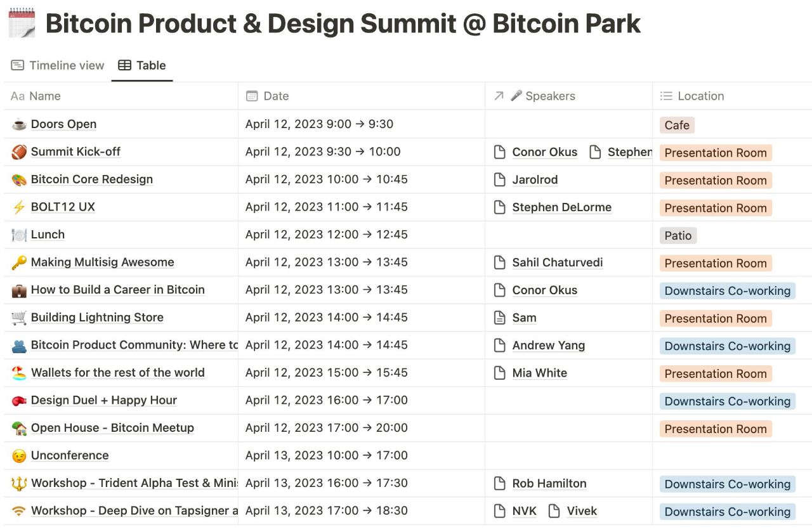Click Downstairs Co-working tag in Andrew Yang row
Image resolution: width=812 pixels, height=532 pixels.
(728, 346)
